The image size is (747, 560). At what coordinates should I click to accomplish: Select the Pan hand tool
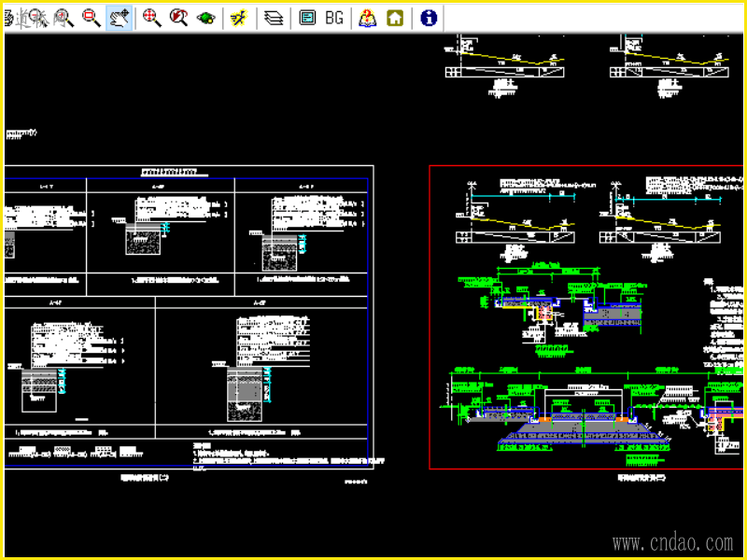point(119,18)
